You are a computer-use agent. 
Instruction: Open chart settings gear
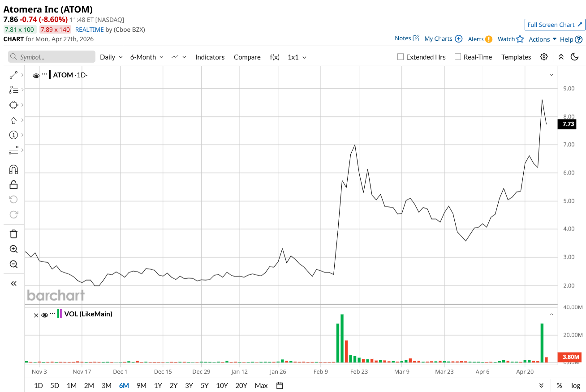pyautogui.click(x=544, y=57)
